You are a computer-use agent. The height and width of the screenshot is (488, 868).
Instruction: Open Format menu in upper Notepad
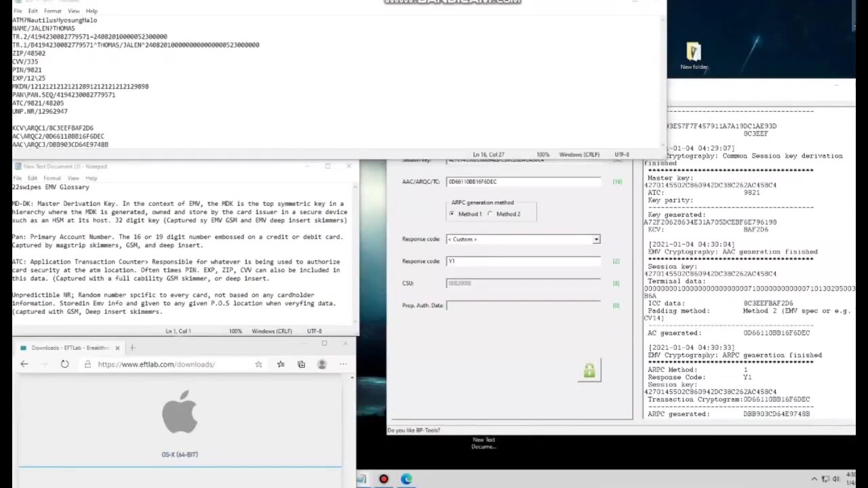pos(53,11)
